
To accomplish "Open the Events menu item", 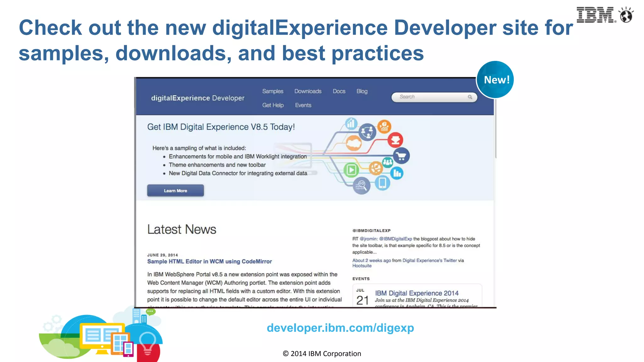I will click(x=303, y=105).
